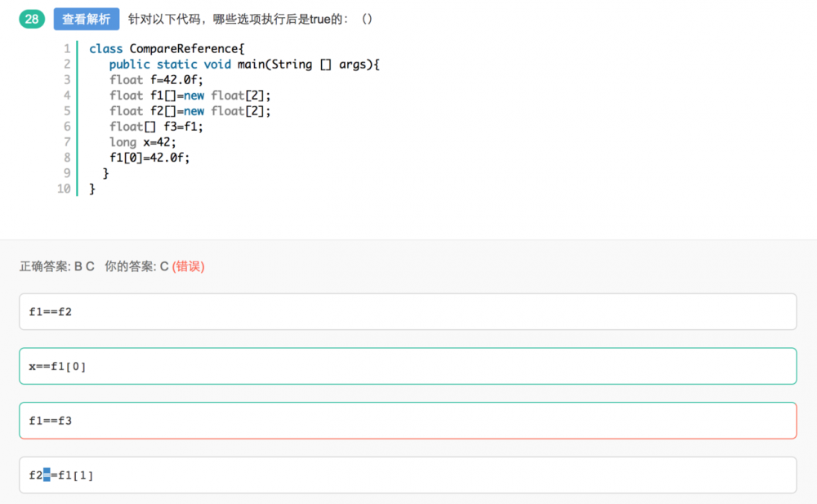This screenshot has height=504, width=817.
Task: Select the highlighted answer x==f1[0]
Action: (408, 366)
